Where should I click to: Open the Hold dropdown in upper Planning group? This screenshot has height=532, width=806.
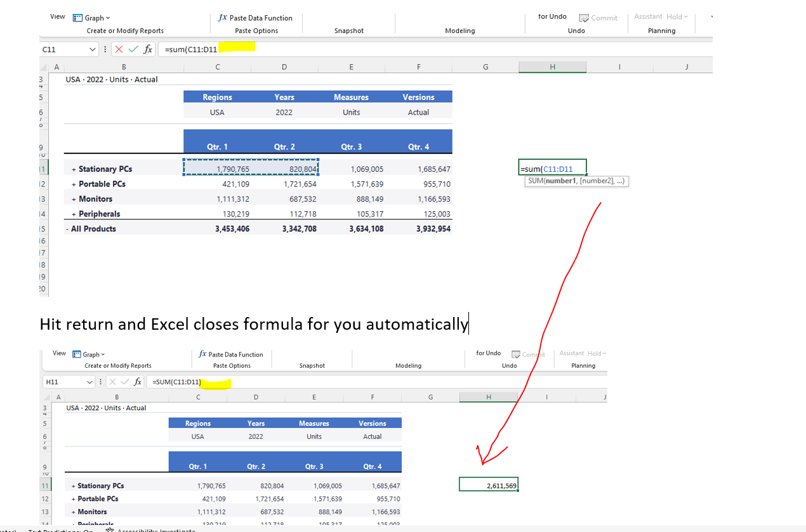coord(685,16)
